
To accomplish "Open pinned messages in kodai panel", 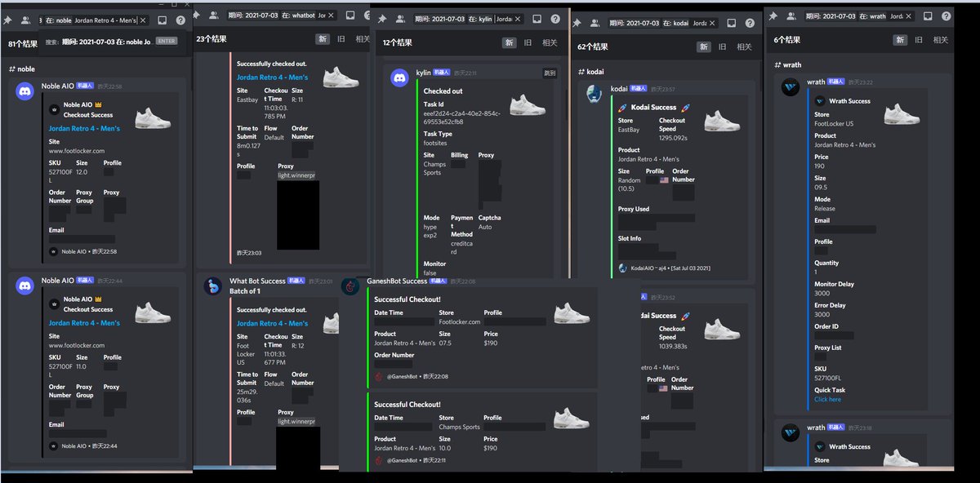I will pyautogui.click(x=577, y=24).
